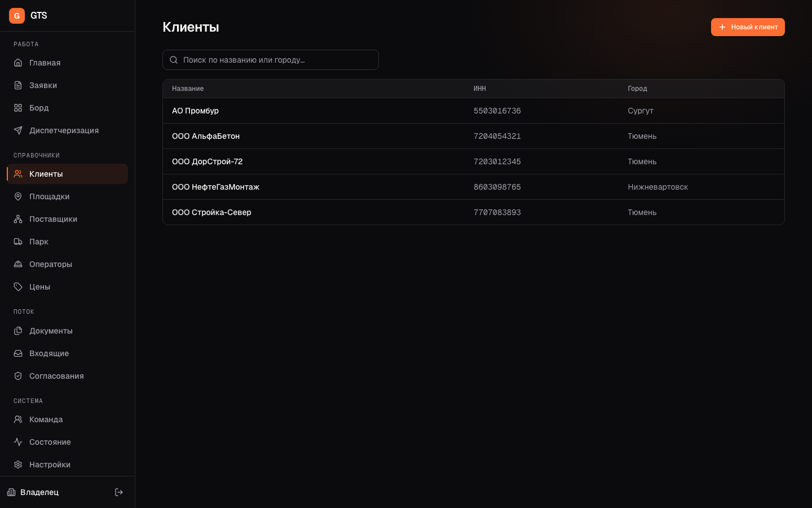Click the Борд grid icon
This screenshot has width=812, height=508.
click(18, 108)
